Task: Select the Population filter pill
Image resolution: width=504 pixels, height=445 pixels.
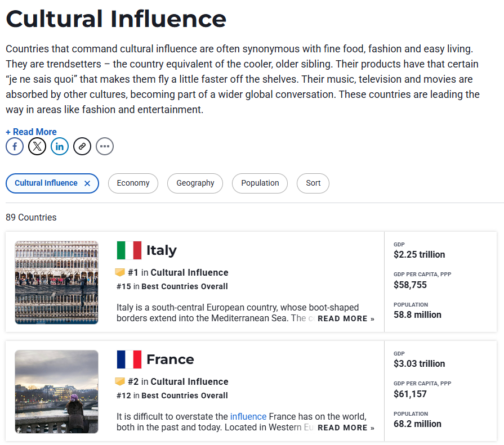Action: point(260,183)
